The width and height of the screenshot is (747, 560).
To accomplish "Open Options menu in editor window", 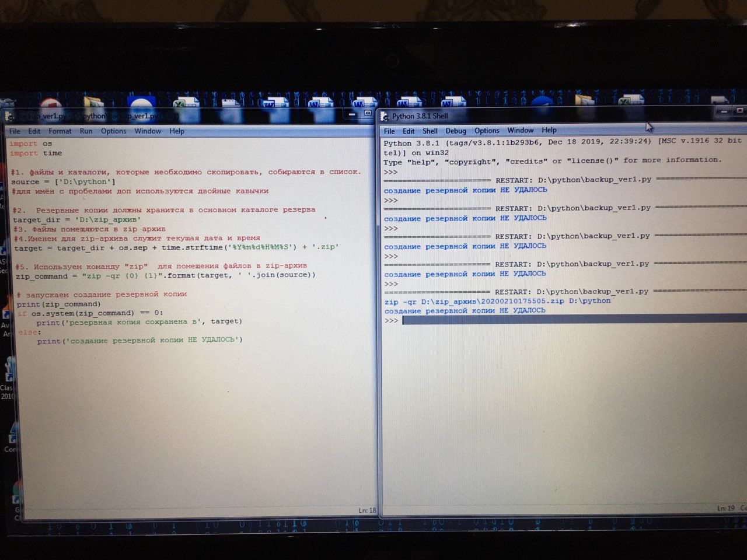I will coord(113,131).
